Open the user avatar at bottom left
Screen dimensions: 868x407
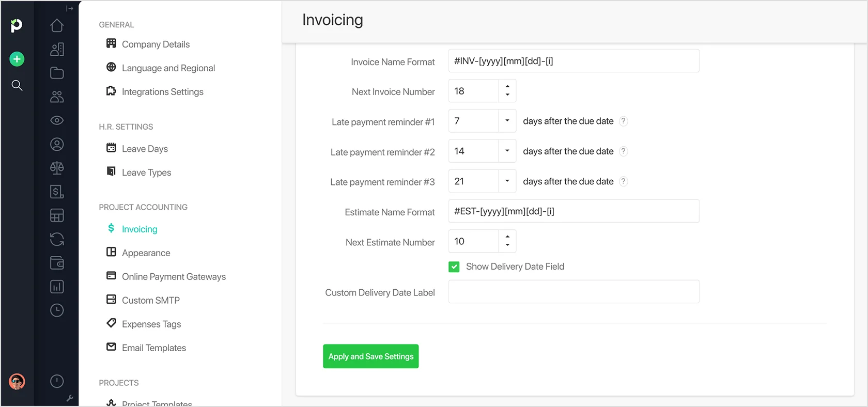click(17, 382)
